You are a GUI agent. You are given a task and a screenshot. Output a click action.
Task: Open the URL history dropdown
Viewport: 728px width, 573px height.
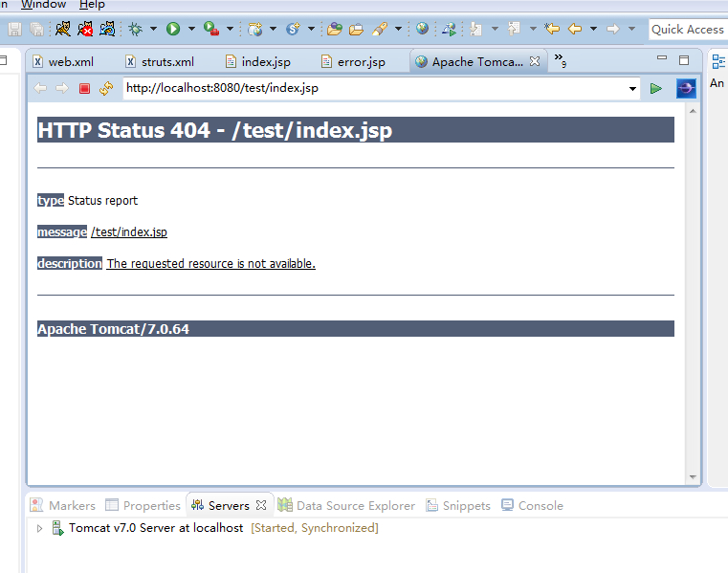coord(632,89)
